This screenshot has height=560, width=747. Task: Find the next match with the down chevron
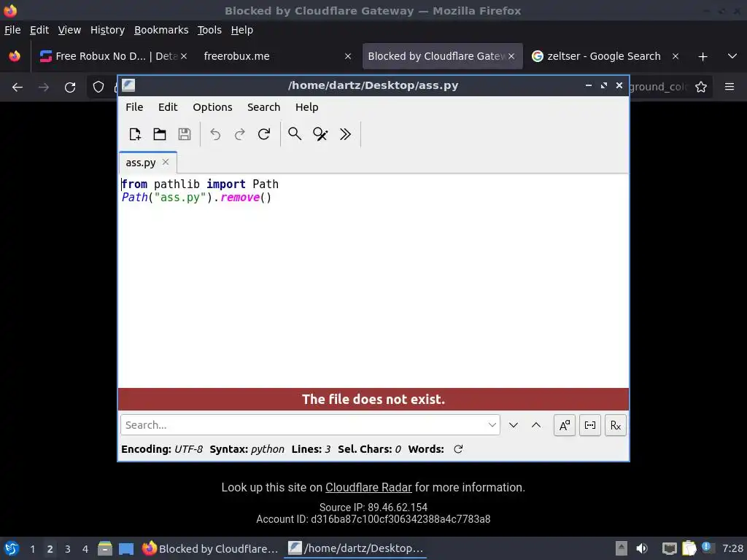click(513, 425)
